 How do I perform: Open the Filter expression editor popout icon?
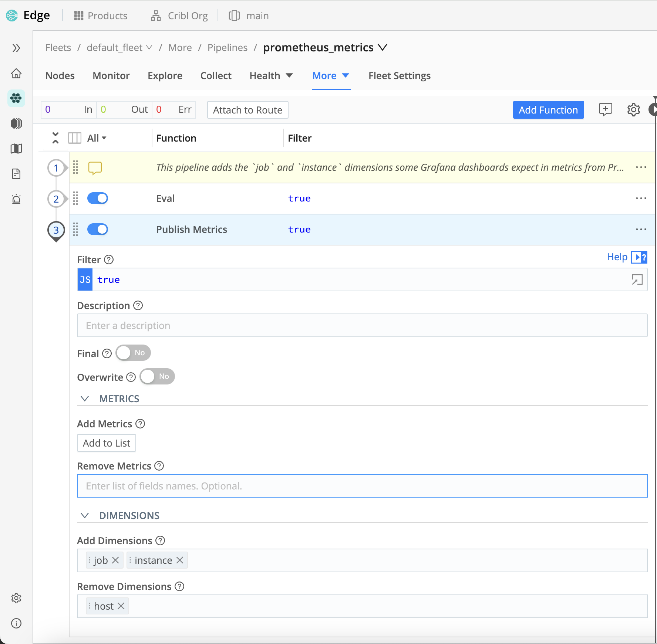[x=637, y=280]
